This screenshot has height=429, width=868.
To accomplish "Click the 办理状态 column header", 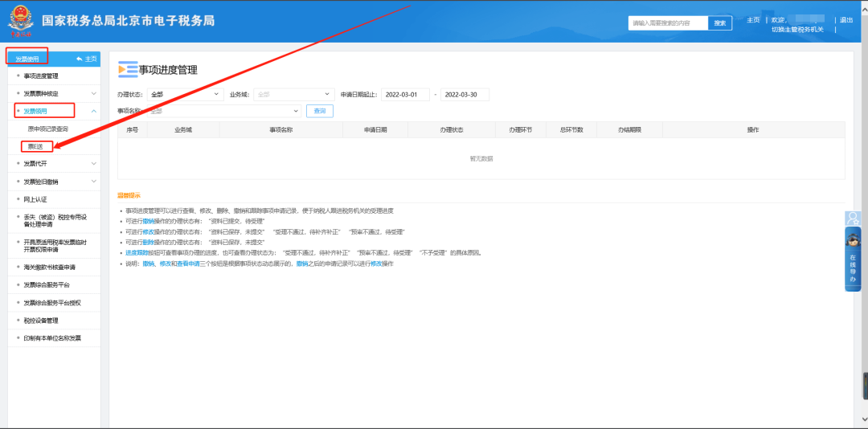I will pos(452,129).
